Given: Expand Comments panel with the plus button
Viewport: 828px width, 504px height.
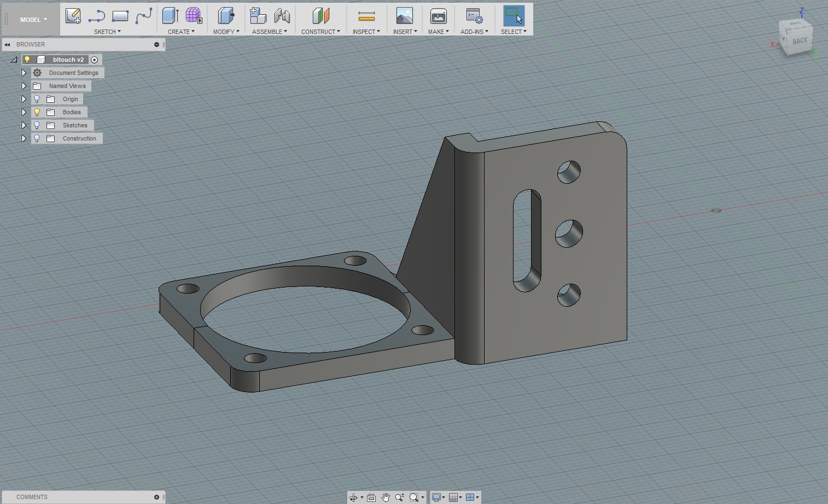Looking at the screenshot, I should click(x=156, y=497).
